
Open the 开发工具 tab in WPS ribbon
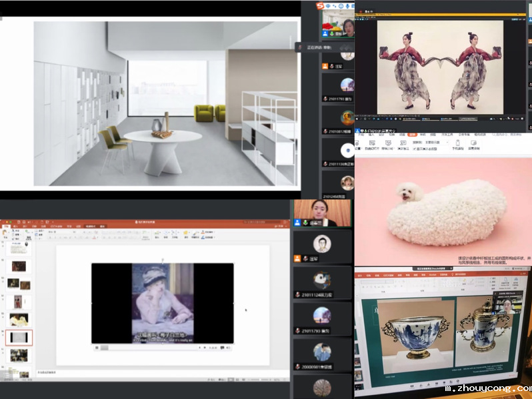coord(447,135)
